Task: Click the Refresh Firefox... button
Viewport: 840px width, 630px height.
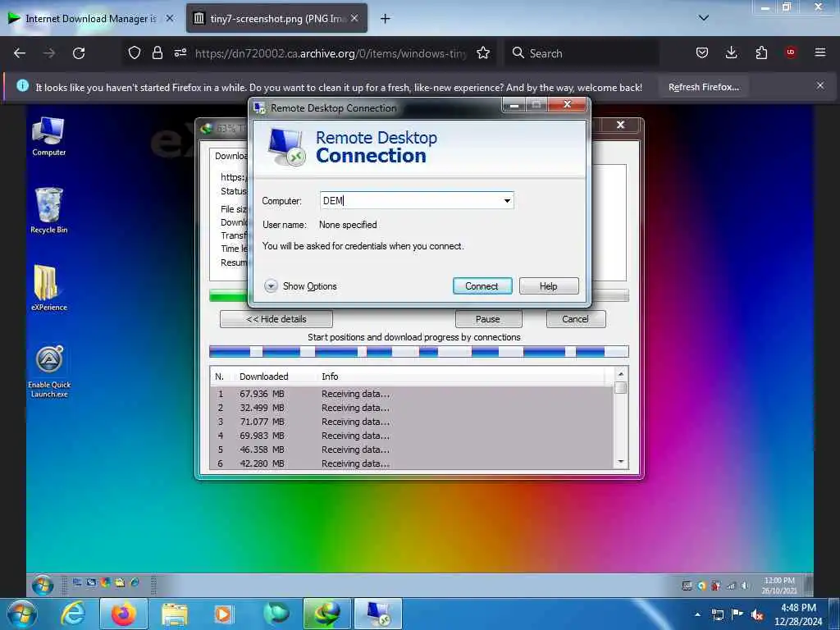Action: [703, 87]
